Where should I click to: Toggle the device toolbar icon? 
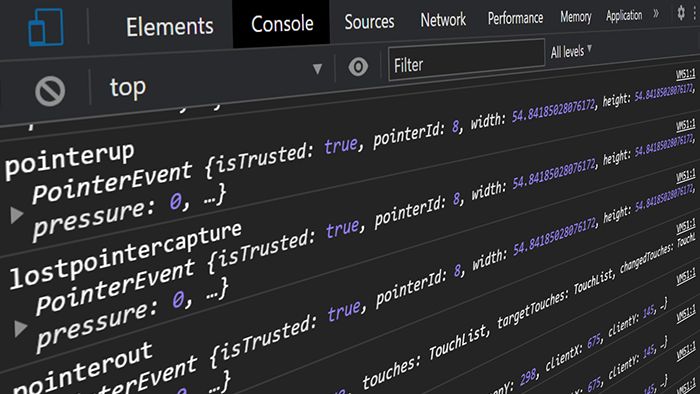tap(46, 27)
